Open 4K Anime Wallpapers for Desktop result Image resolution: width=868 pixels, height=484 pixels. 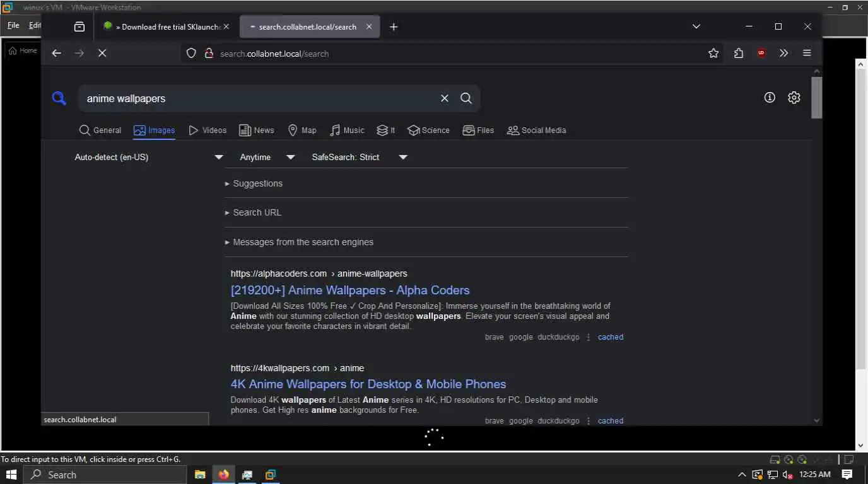368,384
